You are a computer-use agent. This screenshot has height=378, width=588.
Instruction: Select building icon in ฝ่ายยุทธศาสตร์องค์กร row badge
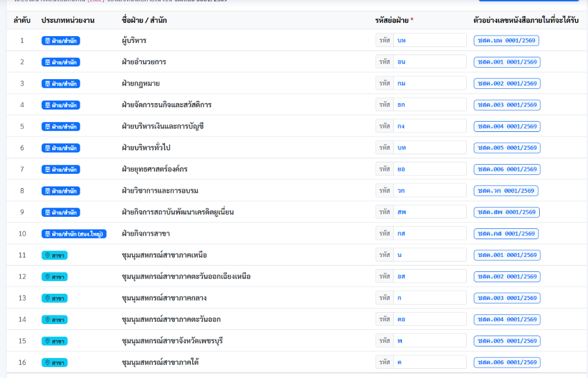pos(48,169)
